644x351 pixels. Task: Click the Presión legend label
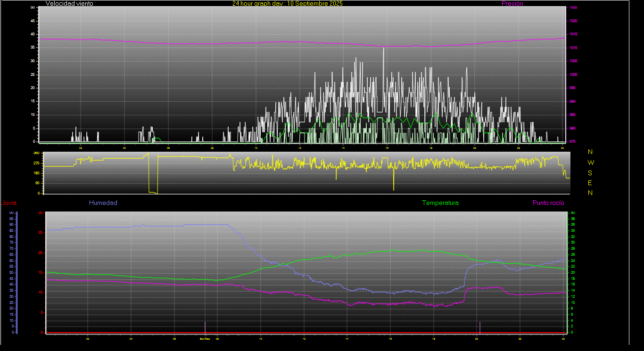point(512,4)
